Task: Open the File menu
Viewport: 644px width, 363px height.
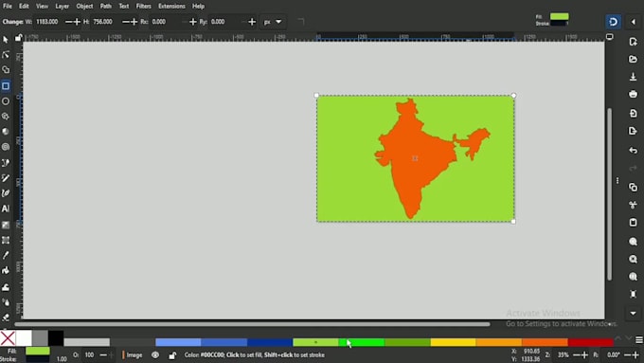Action: point(8,7)
